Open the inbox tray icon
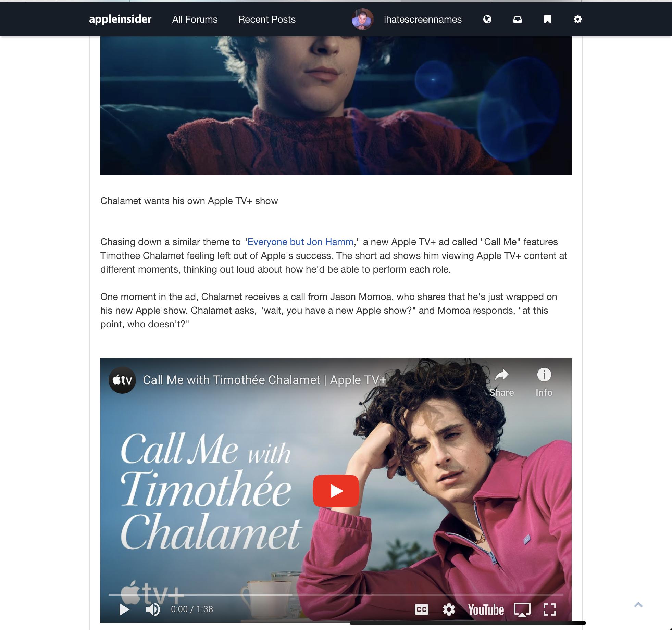672x630 pixels. click(x=517, y=19)
